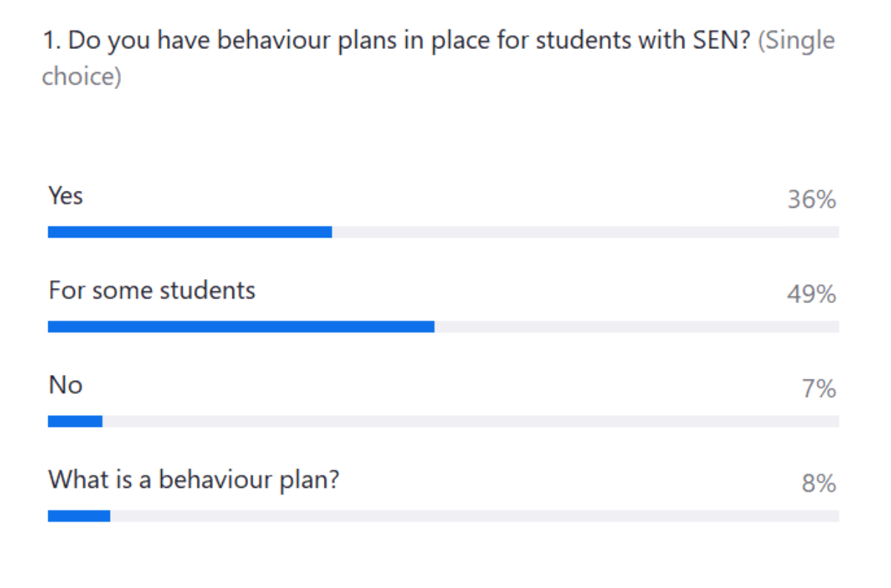Click the 49% result value

pos(812,295)
